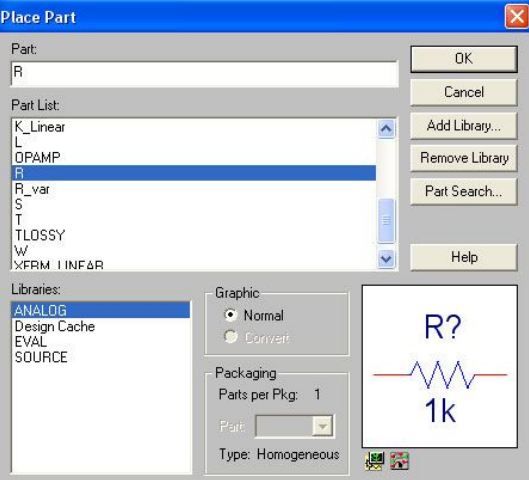Select the Design Cache library
This screenshot has height=480, width=529.
[101, 326]
